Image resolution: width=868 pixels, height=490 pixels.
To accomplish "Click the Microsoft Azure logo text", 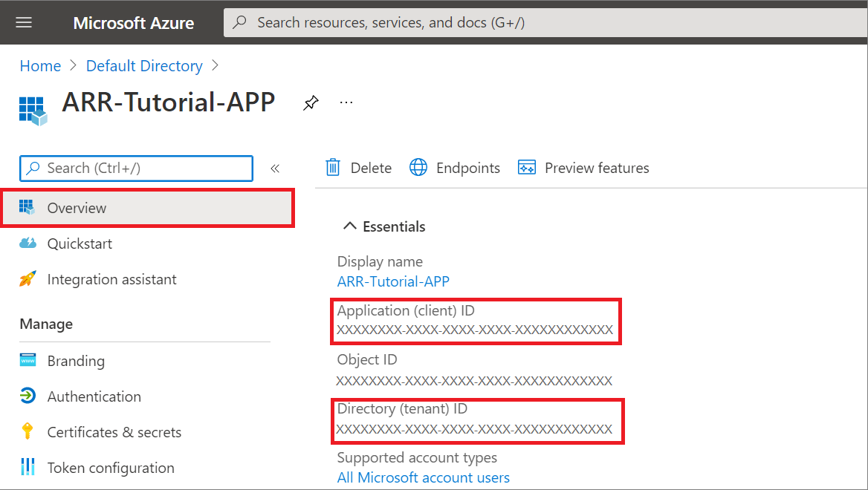I will click(x=134, y=23).
